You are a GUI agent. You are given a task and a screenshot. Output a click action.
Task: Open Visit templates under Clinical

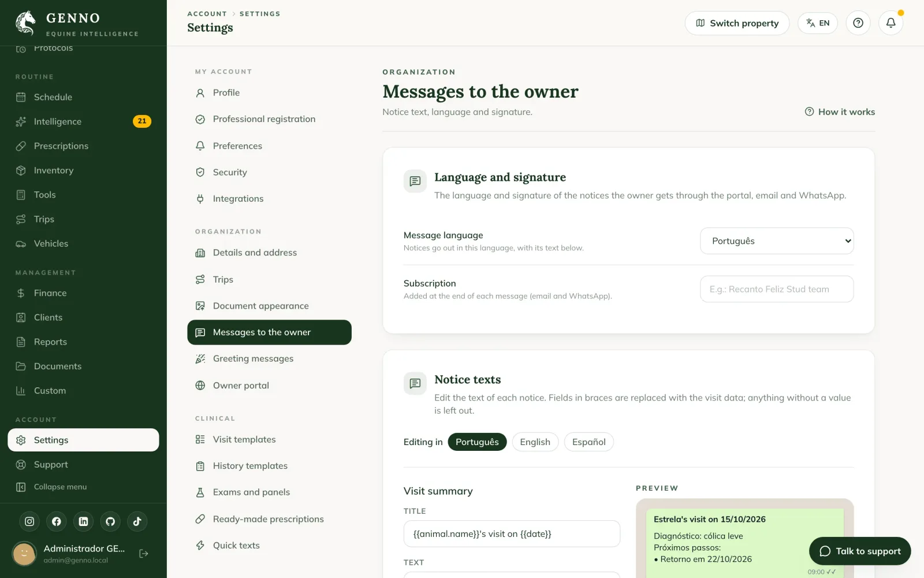click(x=269, y=439)
